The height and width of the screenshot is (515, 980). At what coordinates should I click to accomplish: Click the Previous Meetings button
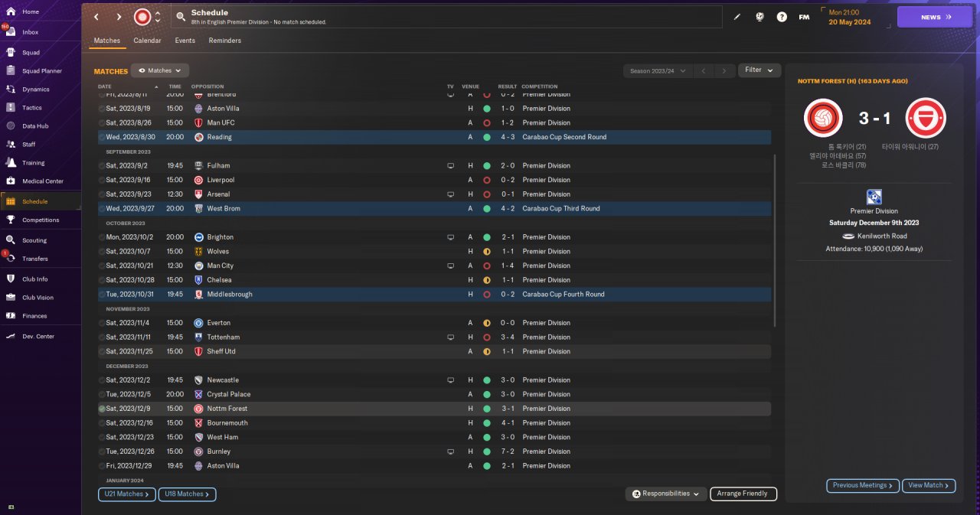pyautogui.click(x=863, y=485)
